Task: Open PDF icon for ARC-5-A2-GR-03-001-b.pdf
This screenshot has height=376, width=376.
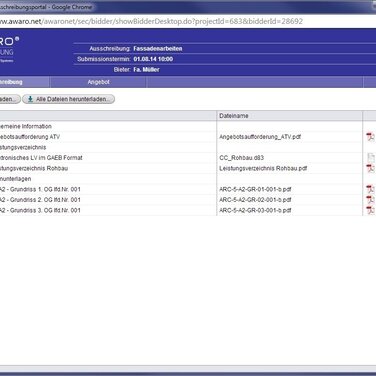Action: (370, 210)
